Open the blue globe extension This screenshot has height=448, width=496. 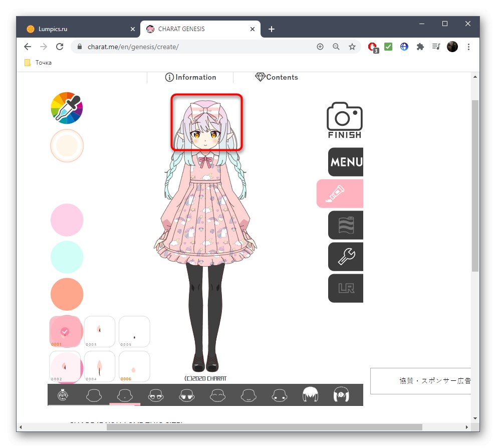(x=404, y=47)
